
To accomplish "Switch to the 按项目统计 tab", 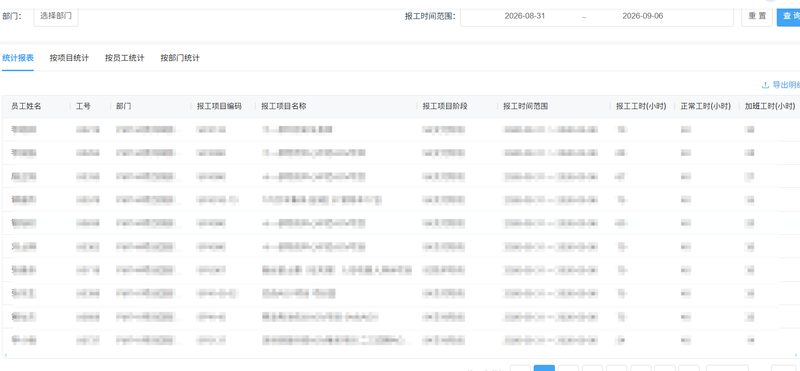I will click(x=69, y=58).
